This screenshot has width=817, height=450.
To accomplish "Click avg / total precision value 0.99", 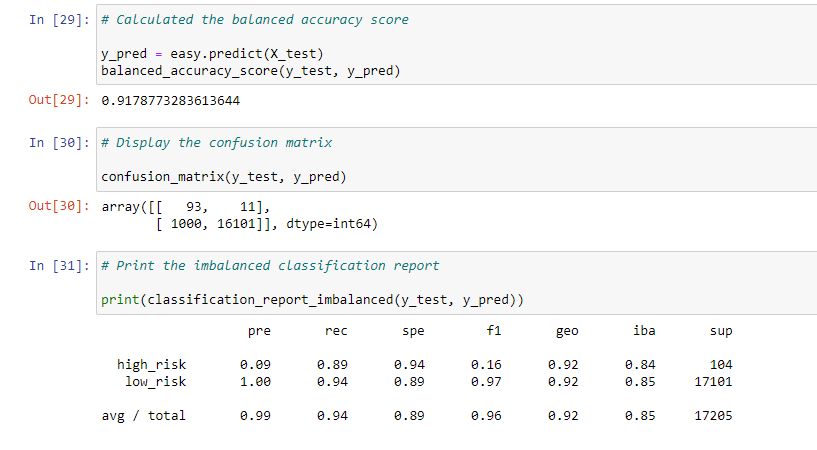I will point(255,416).
